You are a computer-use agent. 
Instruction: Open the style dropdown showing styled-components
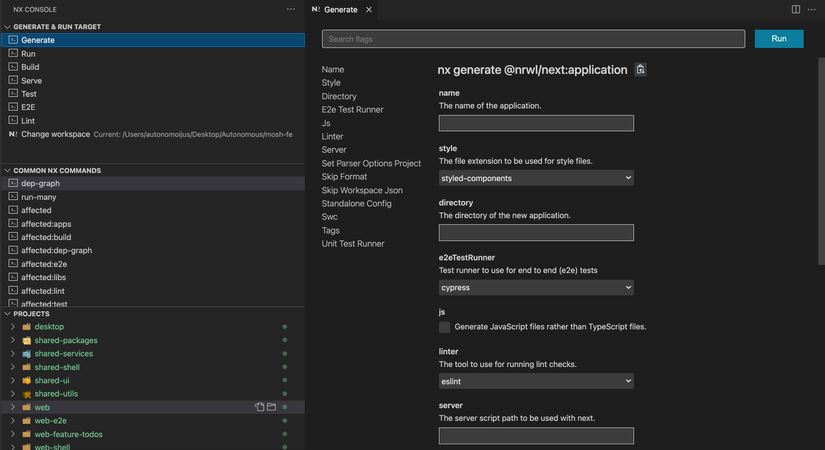point(536,178)
